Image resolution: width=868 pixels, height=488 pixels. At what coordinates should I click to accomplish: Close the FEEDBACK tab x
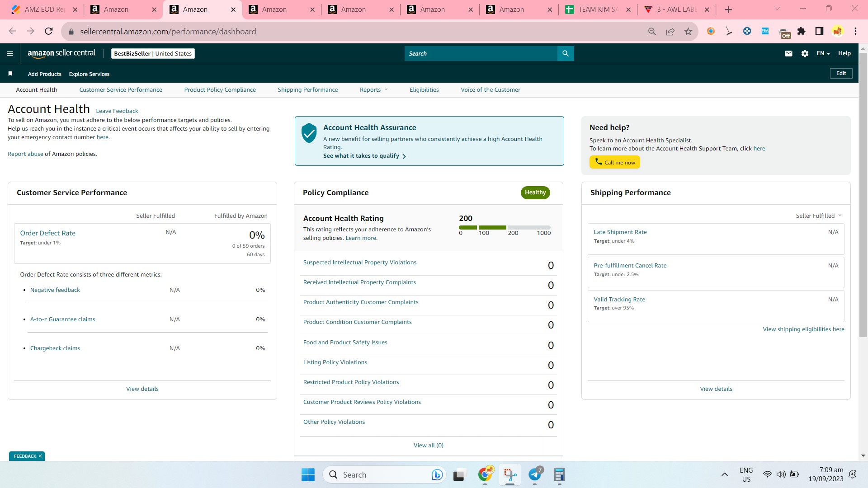[x=40, y=456]
